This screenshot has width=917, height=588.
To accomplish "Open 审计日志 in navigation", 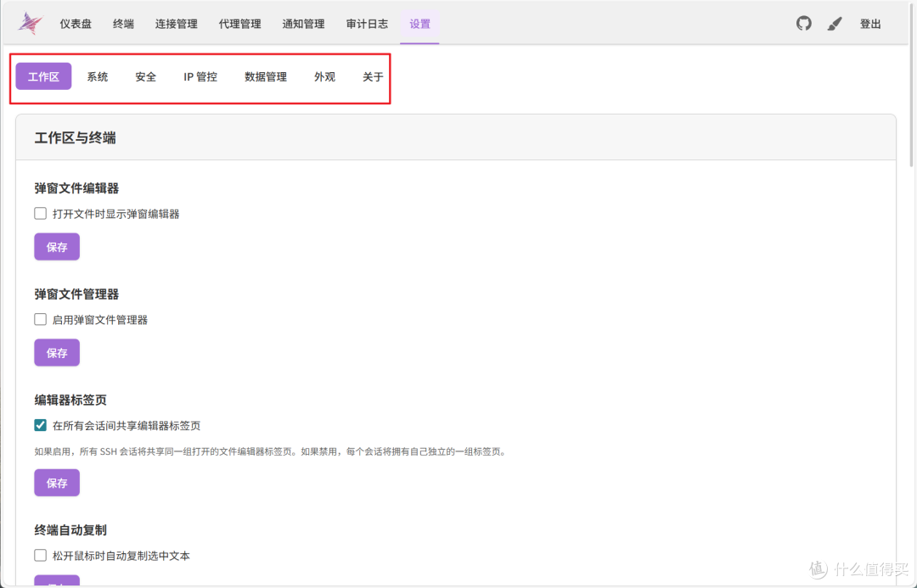I will click(367, 24).
